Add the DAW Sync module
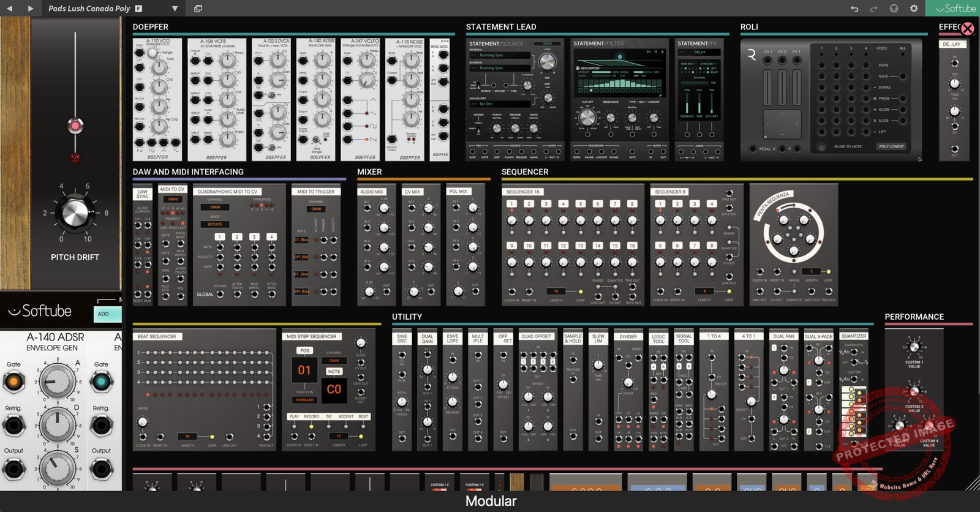 tap(142, 246)
